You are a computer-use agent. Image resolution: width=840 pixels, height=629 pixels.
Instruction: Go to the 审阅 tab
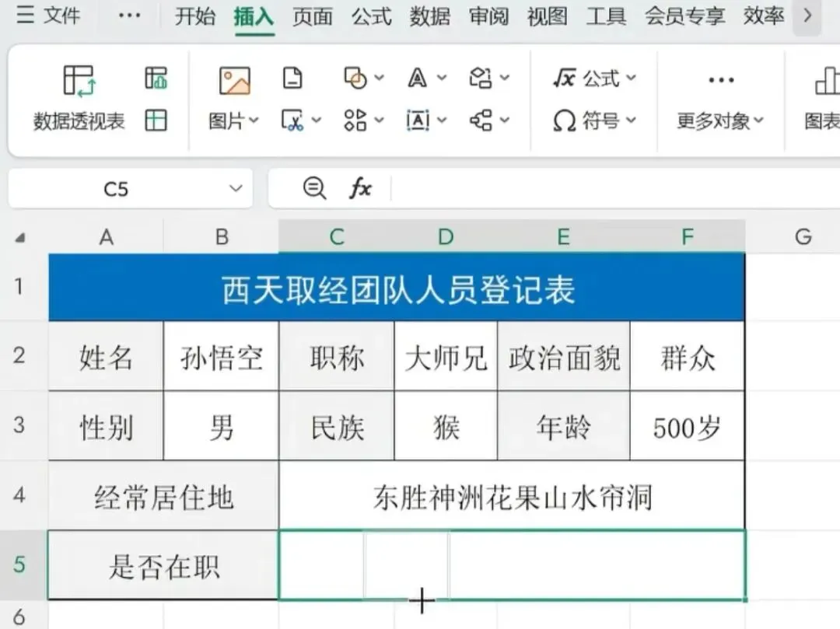[x=488, y=16]
